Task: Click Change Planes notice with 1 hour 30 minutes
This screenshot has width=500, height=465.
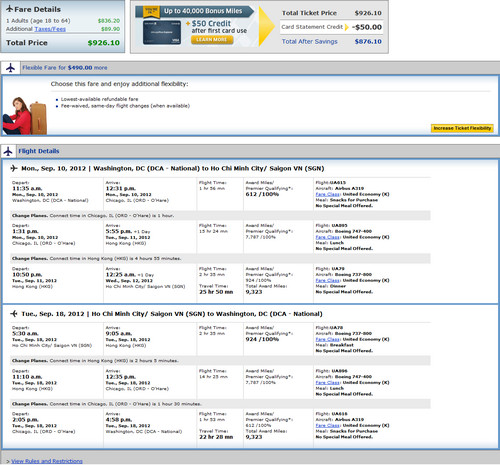Action: (x=220, y=404)
